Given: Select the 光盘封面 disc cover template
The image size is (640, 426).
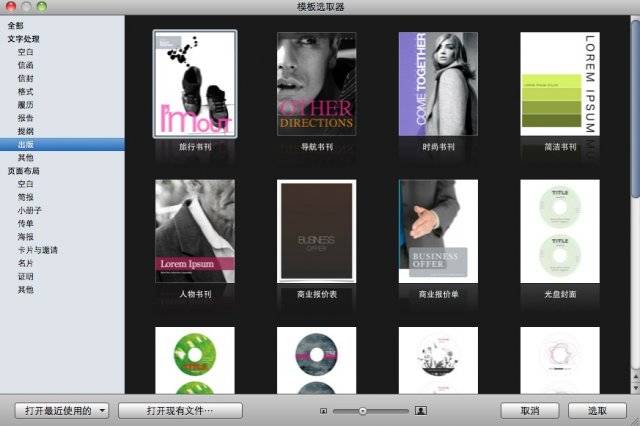Looking at the screenshot, I should click(x=559, y=231).
